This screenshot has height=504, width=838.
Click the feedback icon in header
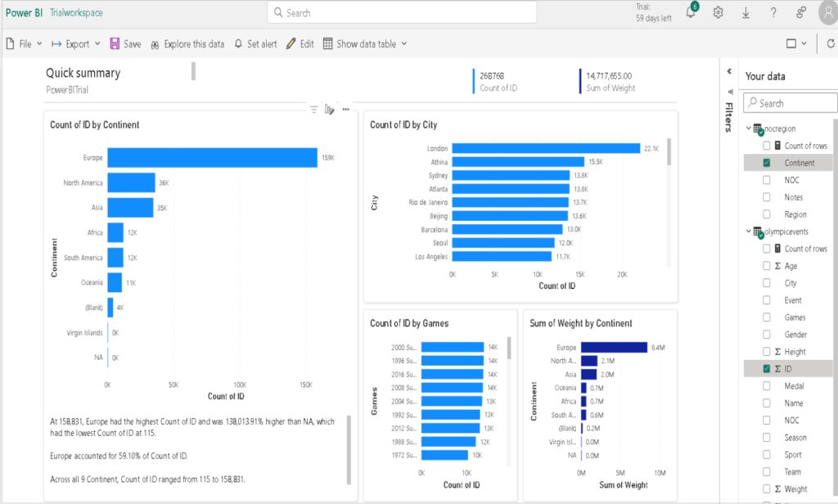[x=801, y=13]
